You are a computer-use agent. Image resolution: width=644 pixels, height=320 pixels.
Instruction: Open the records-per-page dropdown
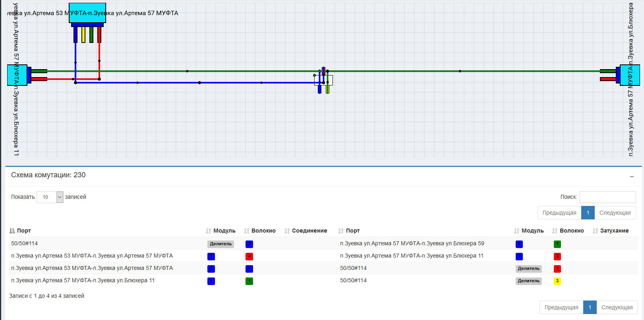[50, 197]
